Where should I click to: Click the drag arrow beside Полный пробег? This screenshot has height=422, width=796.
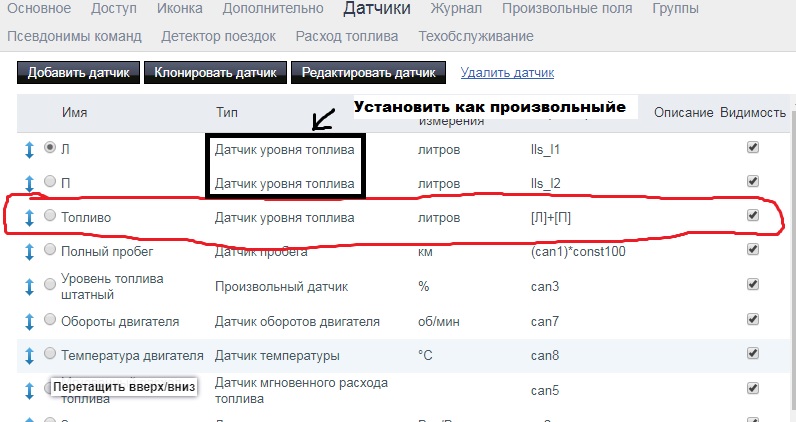pyautogui.click(x=29, y=252)
